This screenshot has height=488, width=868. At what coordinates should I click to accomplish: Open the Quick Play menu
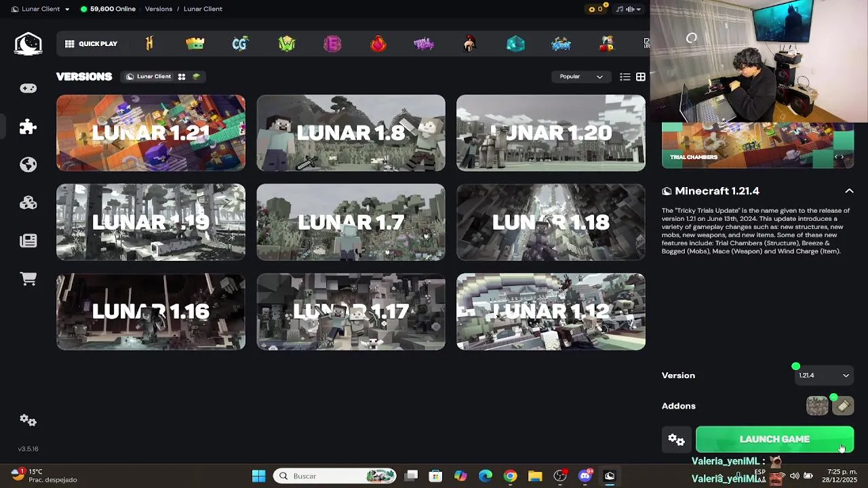coord(92,44)
